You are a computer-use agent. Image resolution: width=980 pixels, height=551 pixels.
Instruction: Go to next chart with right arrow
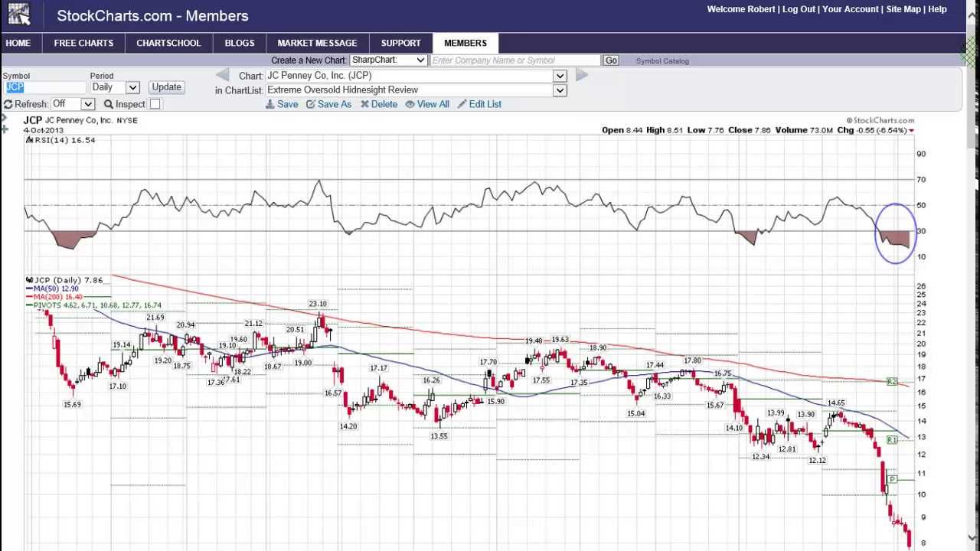coord(581,75)
